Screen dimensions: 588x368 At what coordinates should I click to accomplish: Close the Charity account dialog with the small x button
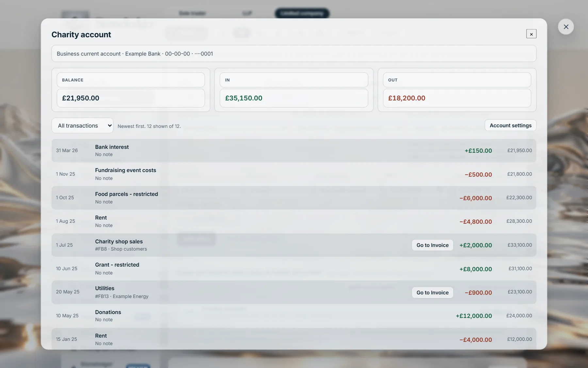tap(531, 34)
